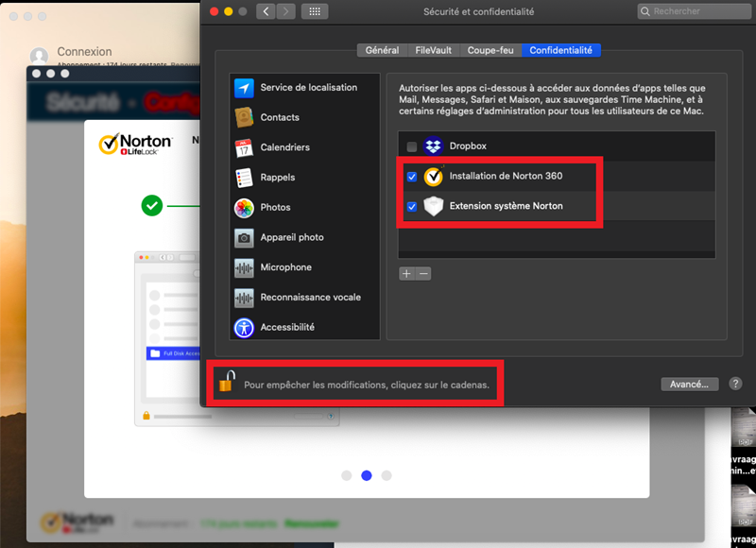Viewport: 756px width, 548px height.
Task: Click the Rechercher search field
Action: (x=695, y=11)
